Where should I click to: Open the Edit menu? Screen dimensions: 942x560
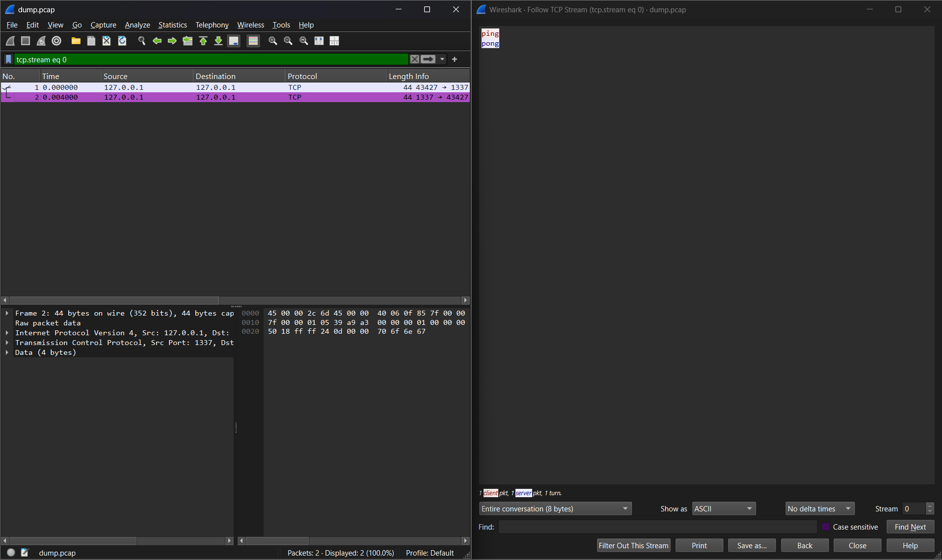coord(32,25)
